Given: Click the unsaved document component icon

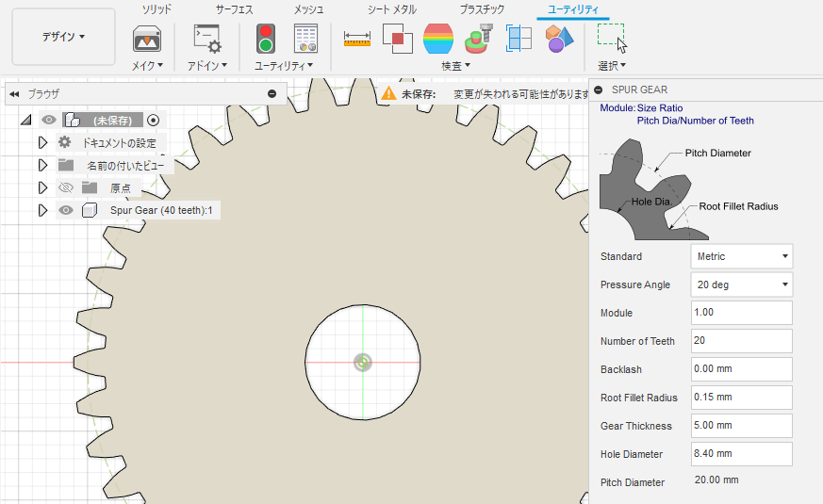Looking at the screenshot, I should tap(72, 120).
